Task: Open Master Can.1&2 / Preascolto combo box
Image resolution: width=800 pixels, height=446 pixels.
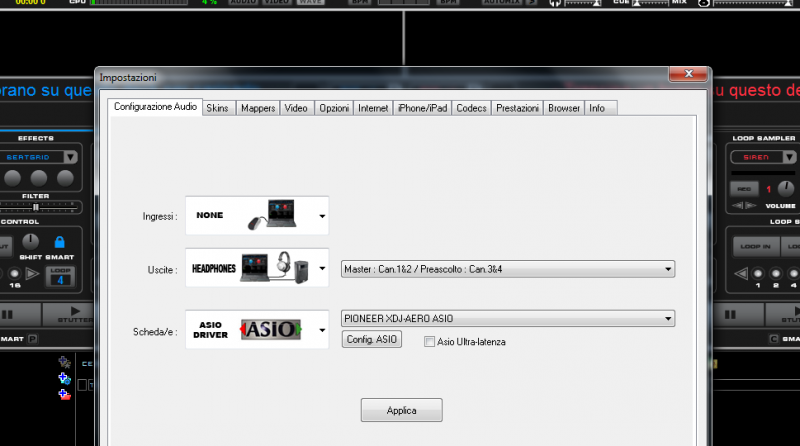Action: click(508, 269)
